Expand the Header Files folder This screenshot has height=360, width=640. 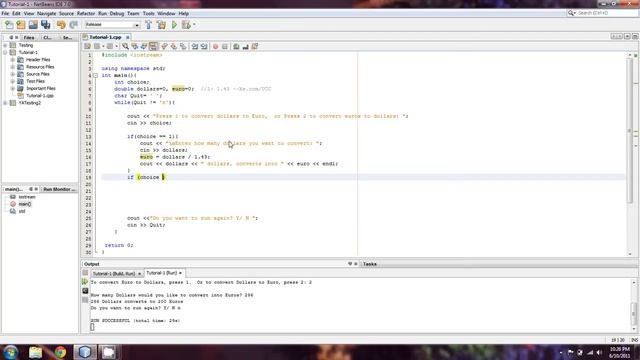13,60
